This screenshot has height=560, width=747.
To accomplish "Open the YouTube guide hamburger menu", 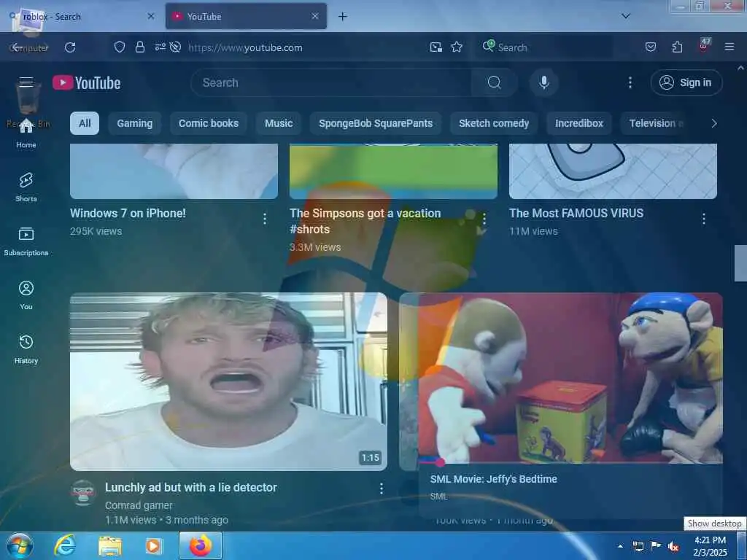I will click(26, 82).
